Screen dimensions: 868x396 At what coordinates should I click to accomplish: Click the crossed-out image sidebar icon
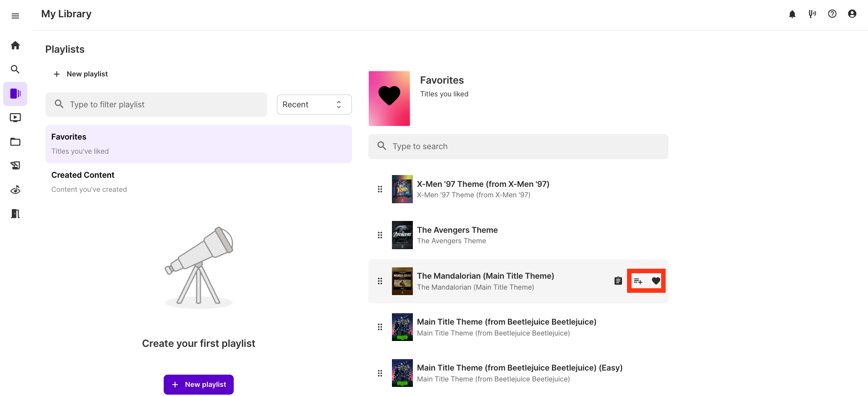(x=15, y=165)
